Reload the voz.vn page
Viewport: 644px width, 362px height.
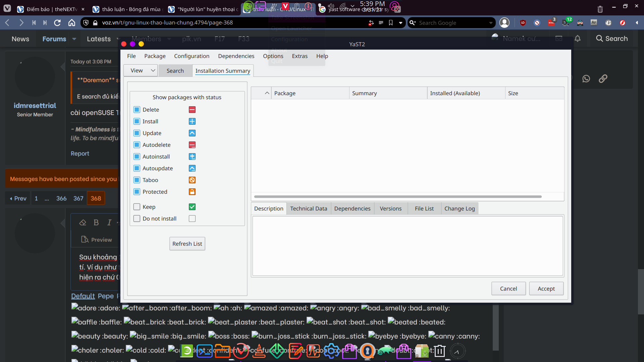click(57, 23)
